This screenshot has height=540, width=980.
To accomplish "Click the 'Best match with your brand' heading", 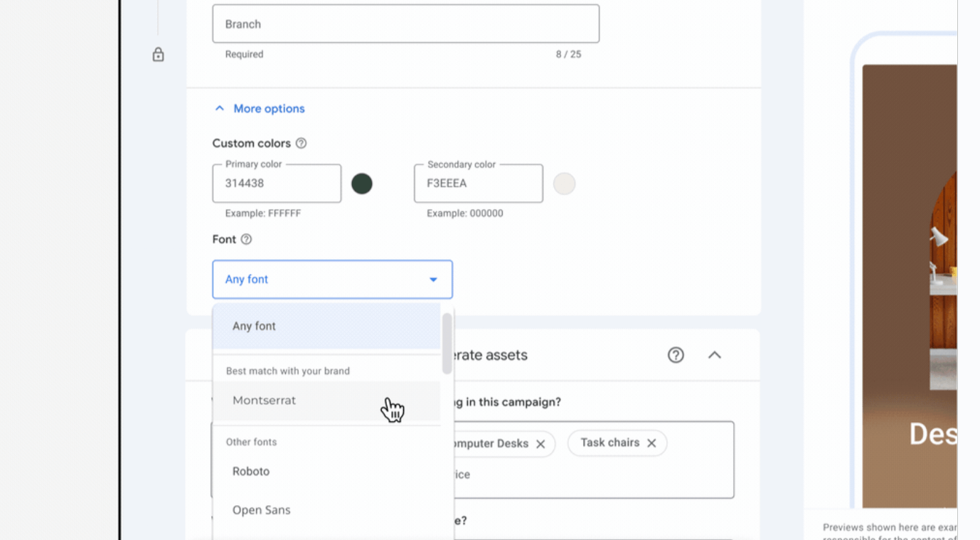I will point(288,371).
